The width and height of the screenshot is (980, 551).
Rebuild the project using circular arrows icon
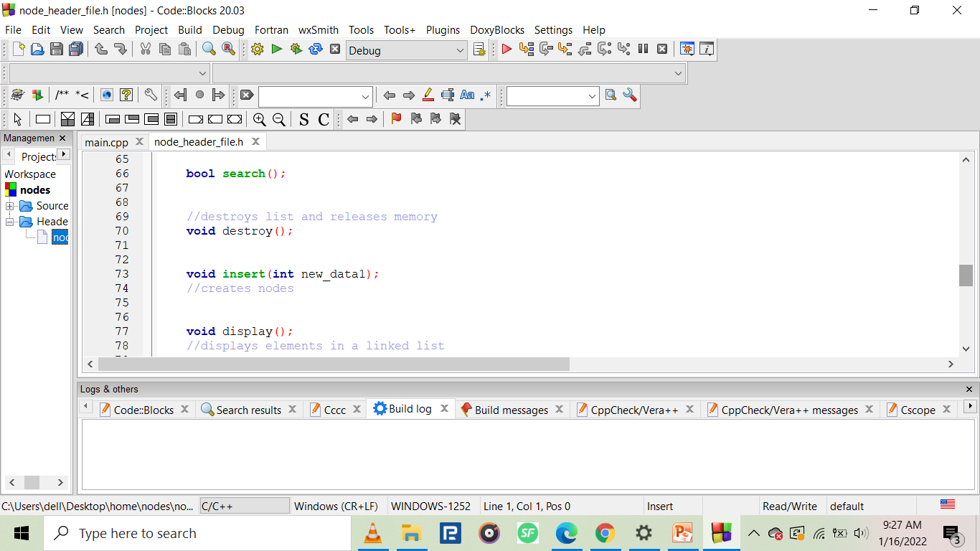point(314,50)
